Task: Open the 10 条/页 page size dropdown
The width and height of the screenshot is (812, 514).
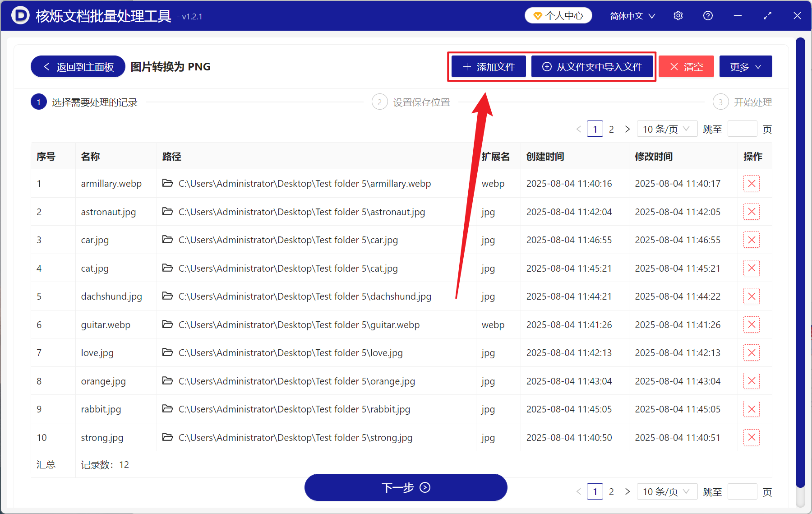Action: 667,129
